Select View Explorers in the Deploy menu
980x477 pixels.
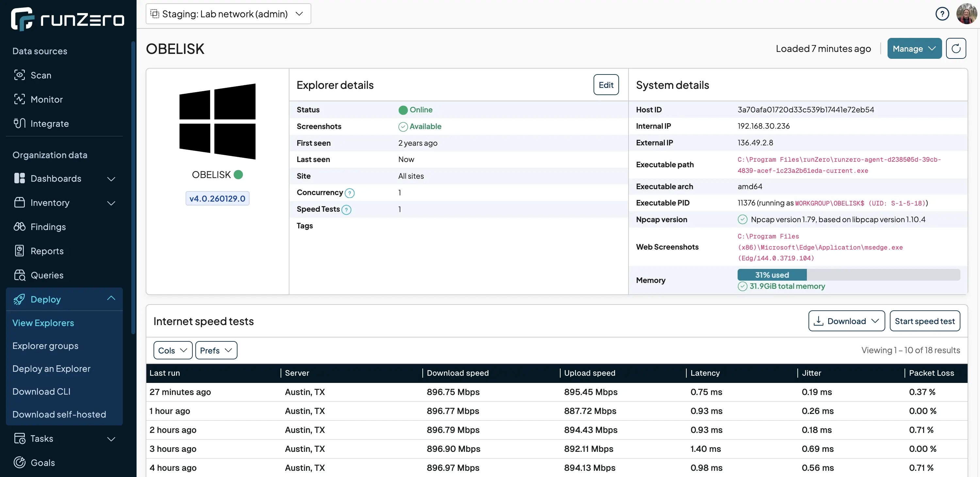43,322
